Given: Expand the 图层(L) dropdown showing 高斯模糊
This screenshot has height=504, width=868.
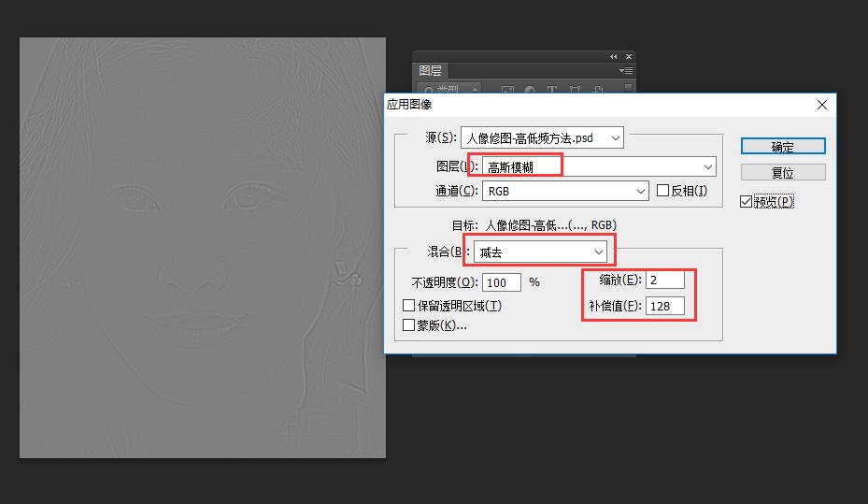Looking at the screenshot, I should point(599,166).
